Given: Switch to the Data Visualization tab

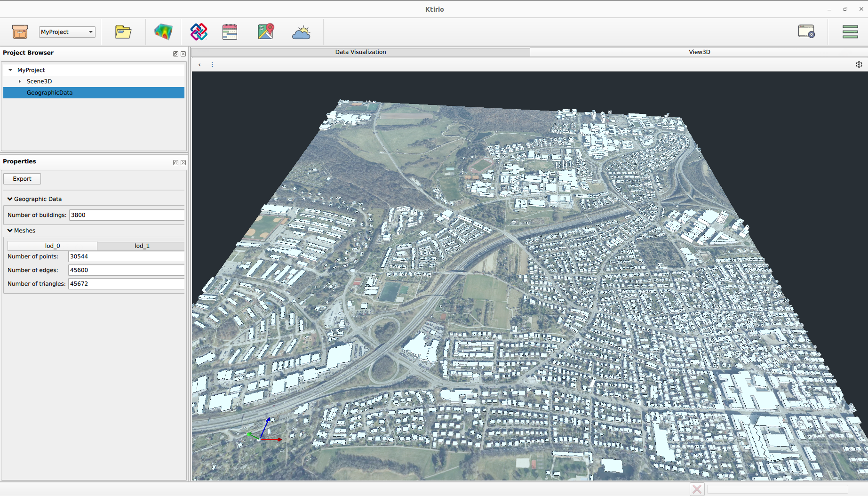Looking at the screenshot, I should click(x=361, y=52).
